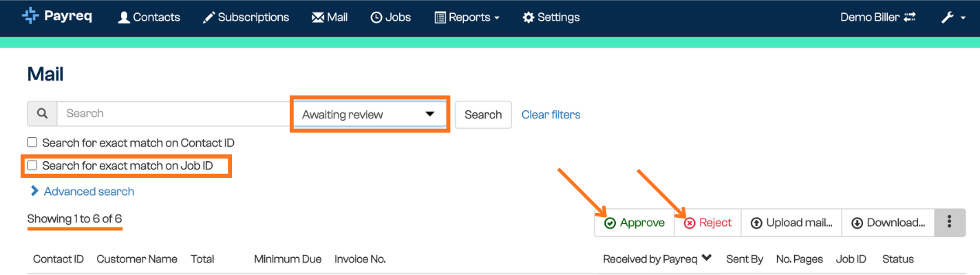Image resolution: width=980 pixels, height=275 pixels.
Task: Sort by Received by Payreq column
Action: (x=657, y=259)
